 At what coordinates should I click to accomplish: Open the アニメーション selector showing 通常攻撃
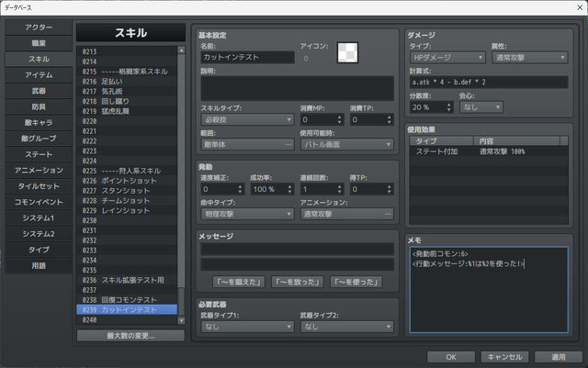[347, 214]
